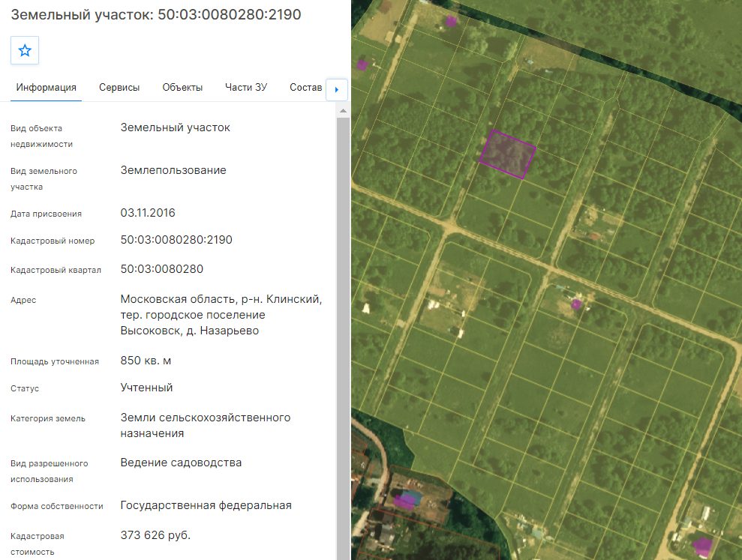
Task: Click the Статус label
Action: (25, 389)
